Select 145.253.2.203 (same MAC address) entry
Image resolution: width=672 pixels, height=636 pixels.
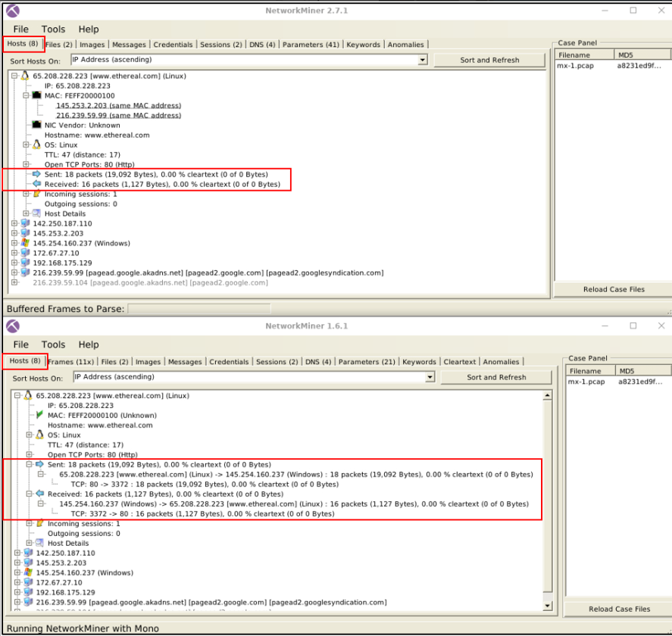118,105
